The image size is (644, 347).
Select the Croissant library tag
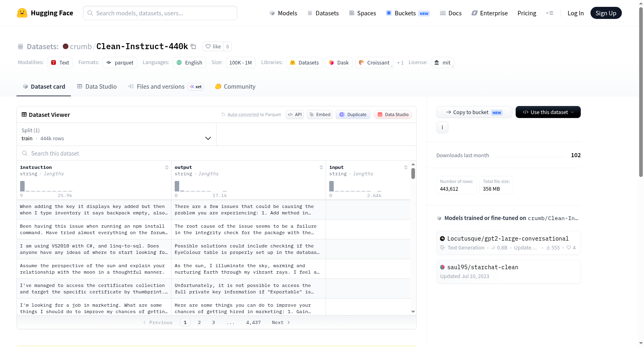point(374,62)
